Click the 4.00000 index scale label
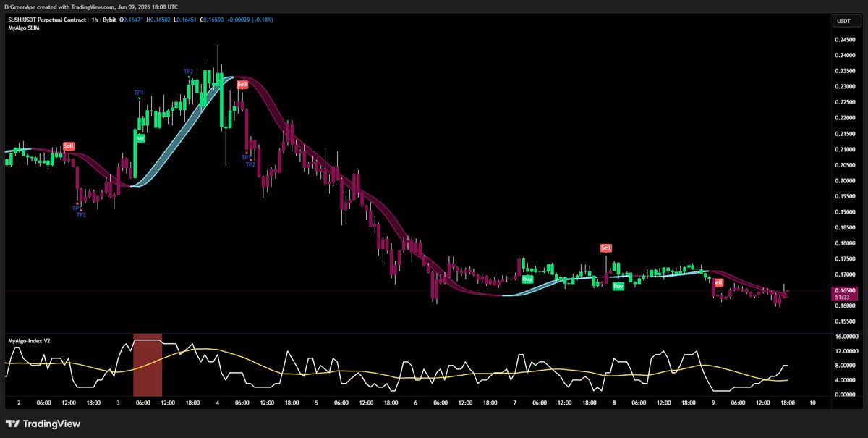Image resolution: width=868 pixels, height=438 pixels. click(846, 380)
